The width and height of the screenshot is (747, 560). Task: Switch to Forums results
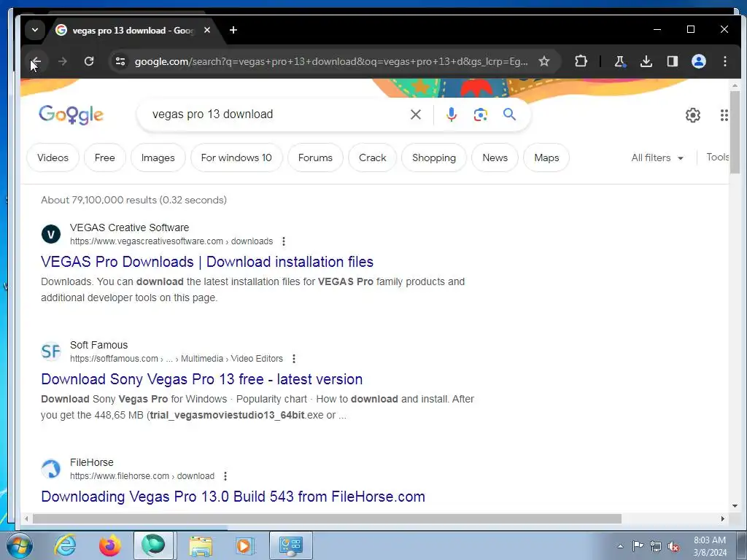coord(315,157)
